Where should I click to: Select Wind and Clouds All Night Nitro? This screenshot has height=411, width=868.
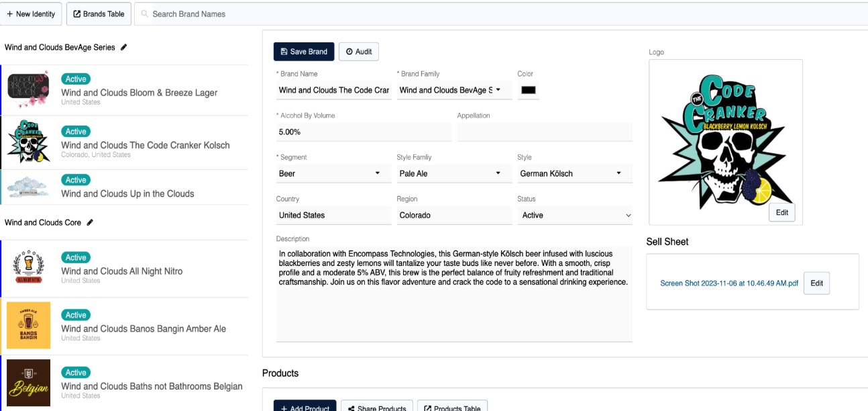tap(122, 271)
